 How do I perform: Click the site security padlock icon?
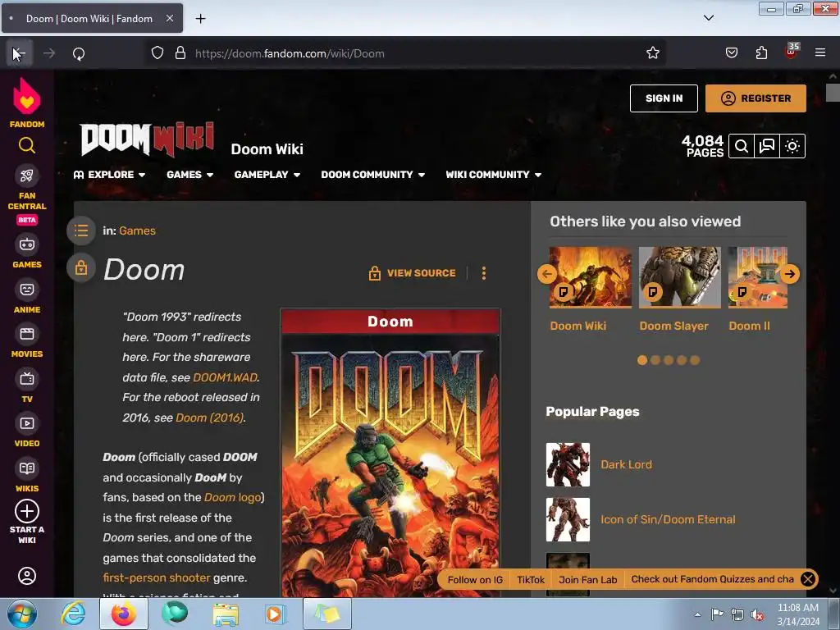click(x=180, y=53)
